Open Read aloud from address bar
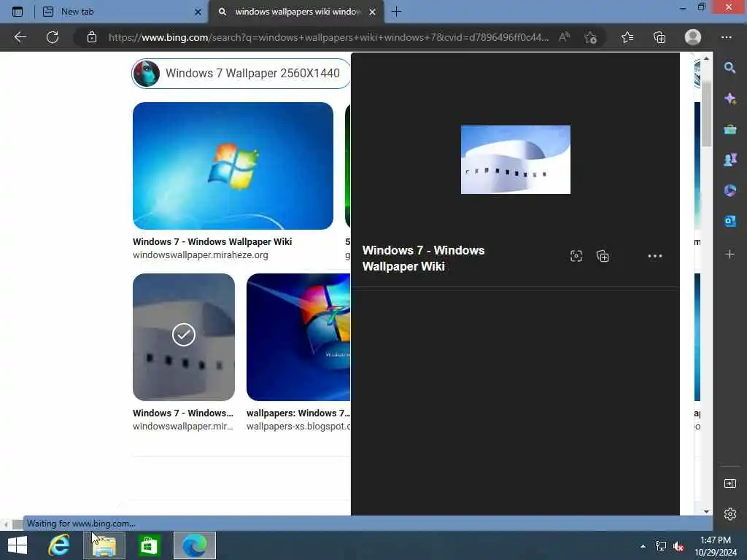The image size is (747, 560). tap(564, 37)
